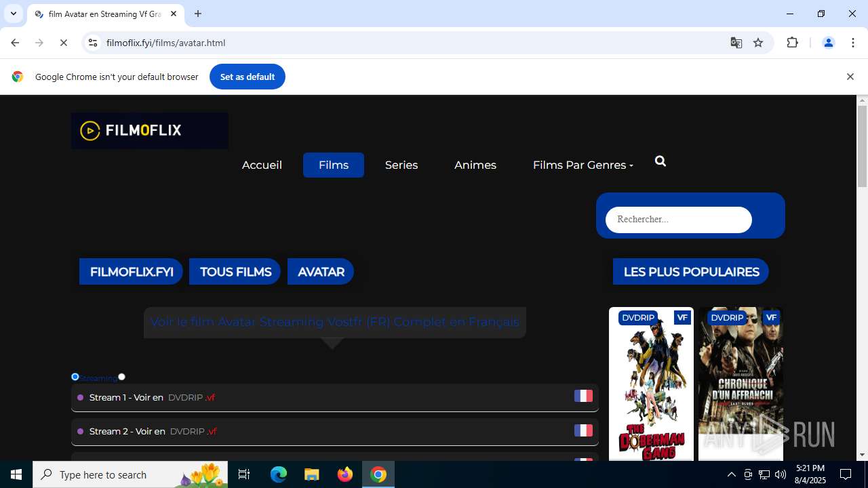The height and width of the screenshot is (488, 868).
Task: Launch Firefox from the taskbar
Action: pos(345,474)
